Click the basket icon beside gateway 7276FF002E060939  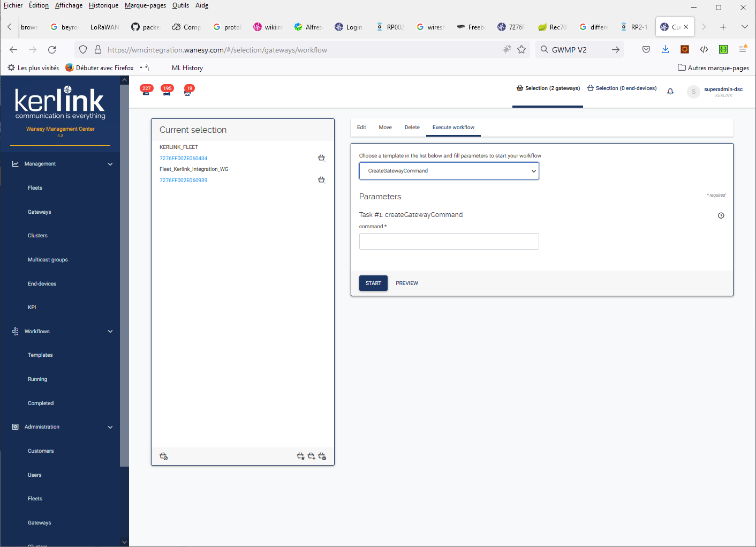coord(321,180)
